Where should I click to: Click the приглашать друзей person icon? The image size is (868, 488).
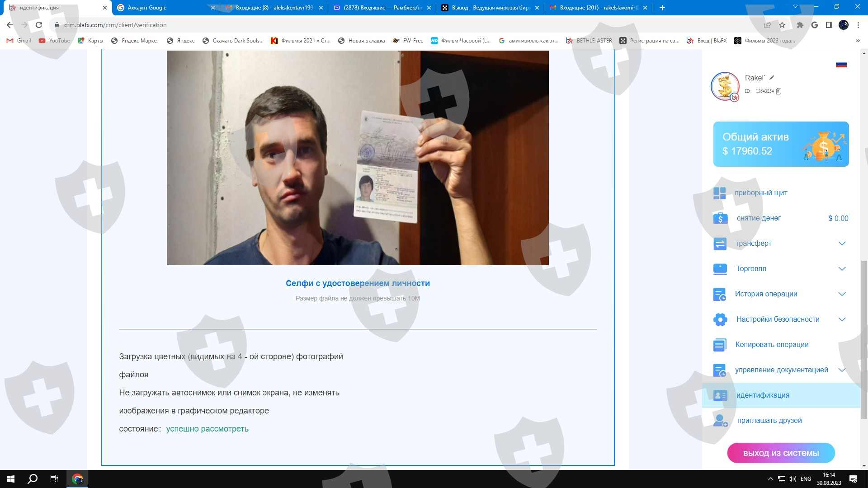pyautogui.click(x=720, y=421)
